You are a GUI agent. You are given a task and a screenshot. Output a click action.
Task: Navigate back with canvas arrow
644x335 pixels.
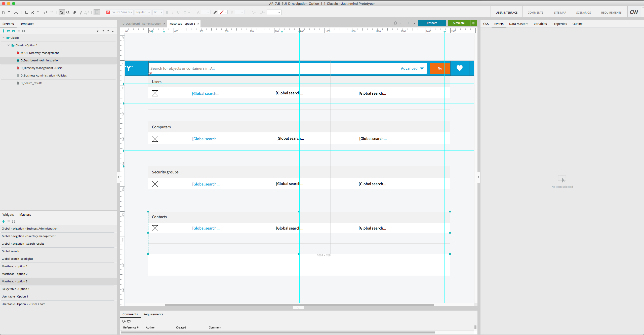[x=401, y=23]
